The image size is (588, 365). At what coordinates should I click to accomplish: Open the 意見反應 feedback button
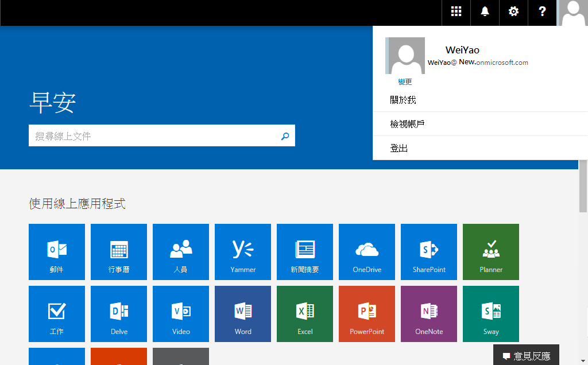coord(526,355)
